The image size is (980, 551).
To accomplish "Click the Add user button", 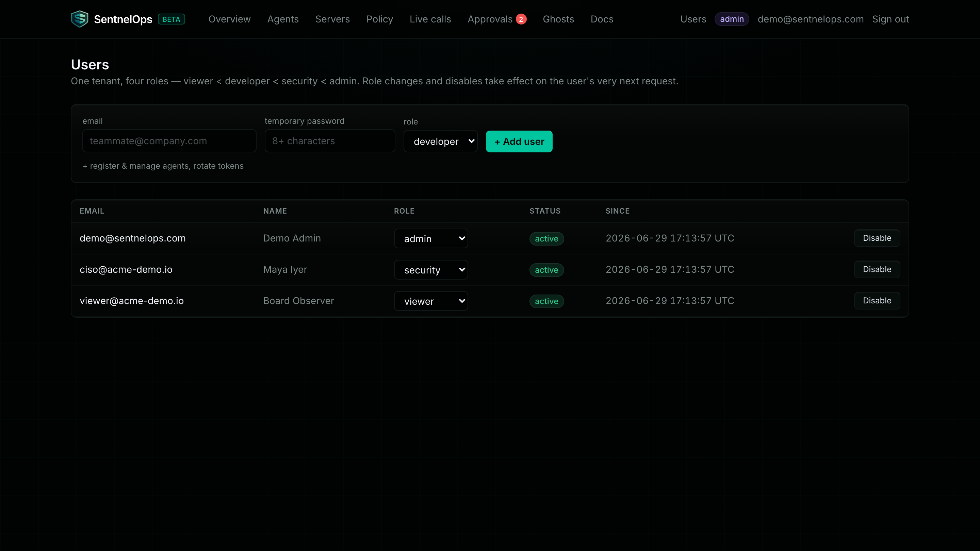I will click(519, 141).
